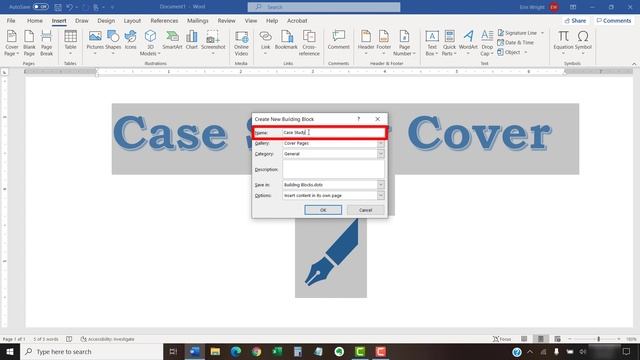Image resolution: width=640 pixels, height=360 pixels.
Task: Open the Comments pane button
Action: [x=613, y=20]
